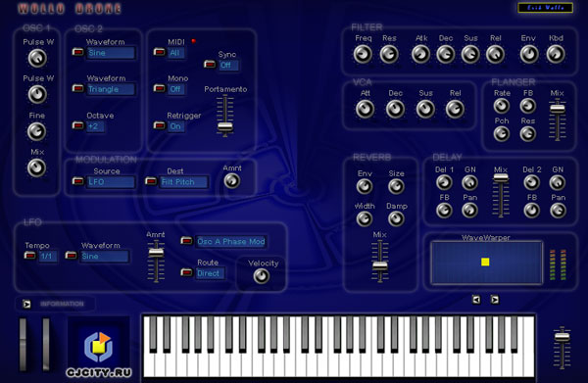Click the next preset arrow button

(x=495, y=300)
